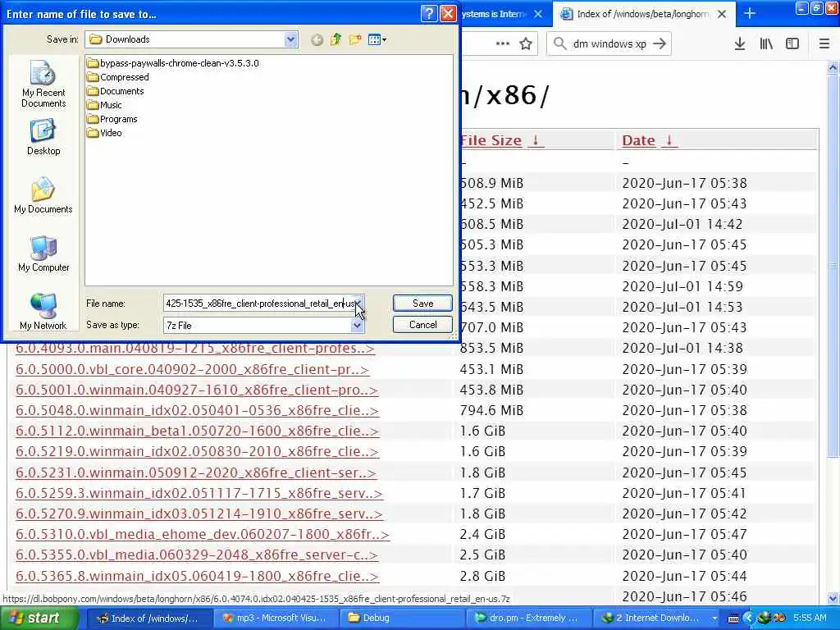Click the search box containing 'dm windows xp'

[609, 44]
